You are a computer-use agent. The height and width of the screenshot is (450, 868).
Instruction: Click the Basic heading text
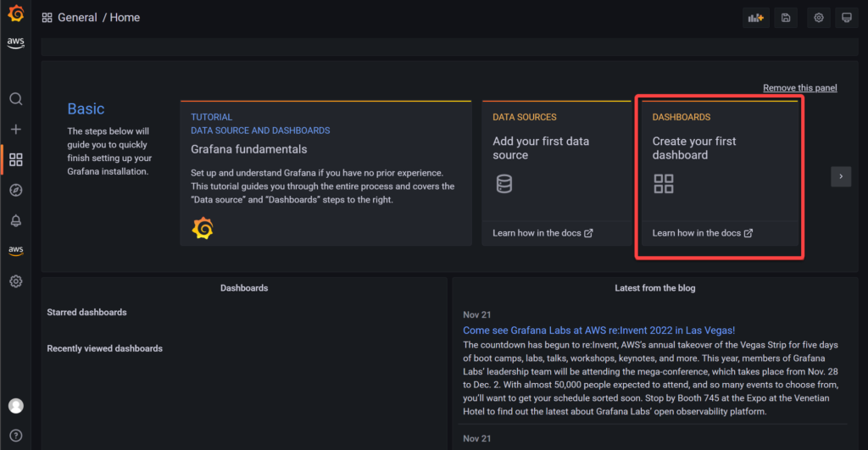[x=86, y=109]
